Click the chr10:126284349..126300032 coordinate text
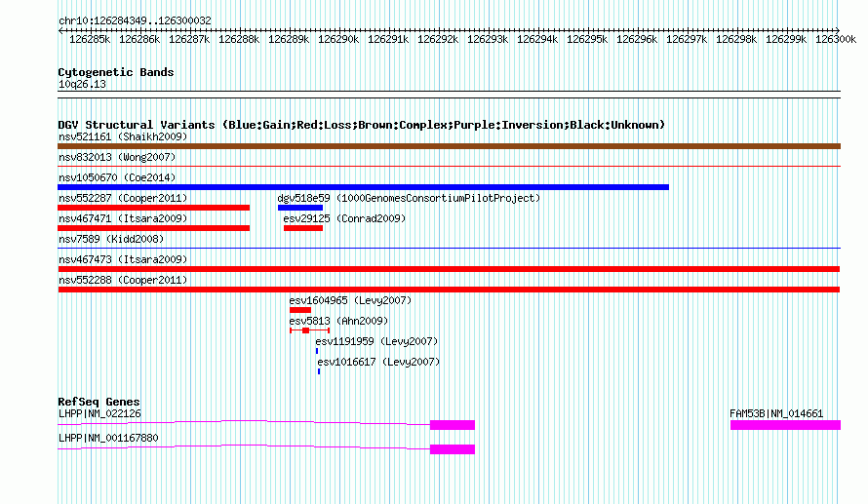868x504 pixels. pyautogui.click(x=135, y=20)
